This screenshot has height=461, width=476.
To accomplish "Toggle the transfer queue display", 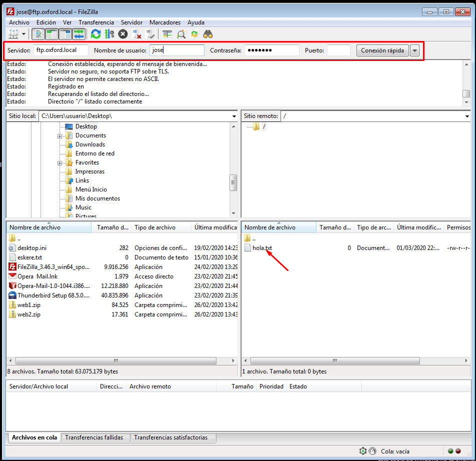I will (x=79, y=34).
